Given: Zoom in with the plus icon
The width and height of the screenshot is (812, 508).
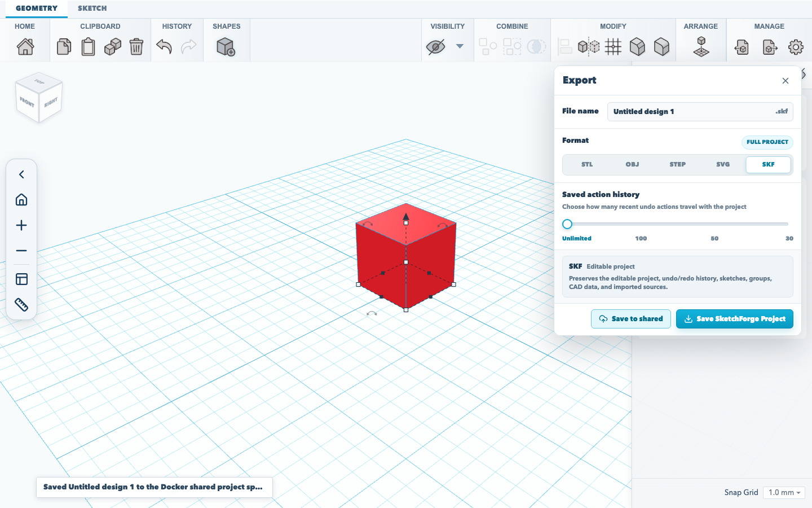Looking at the screenshot, I should pos(21,225).
